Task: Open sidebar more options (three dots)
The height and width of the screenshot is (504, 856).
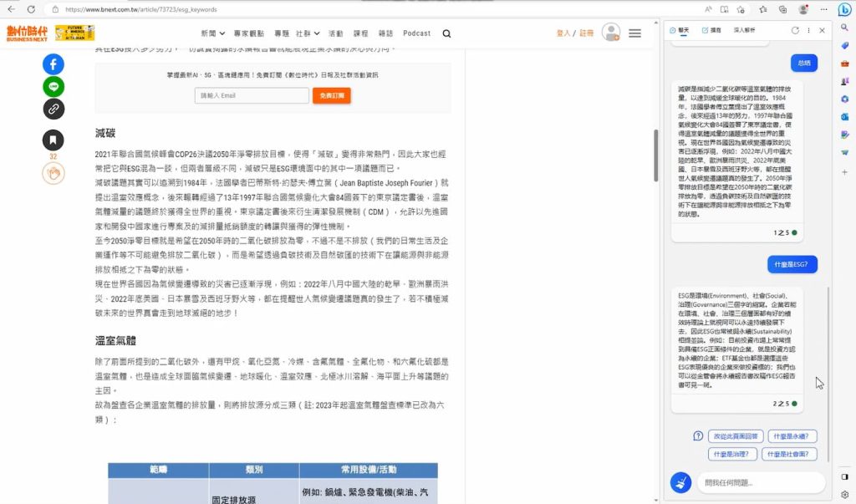Action: [808, 30]
